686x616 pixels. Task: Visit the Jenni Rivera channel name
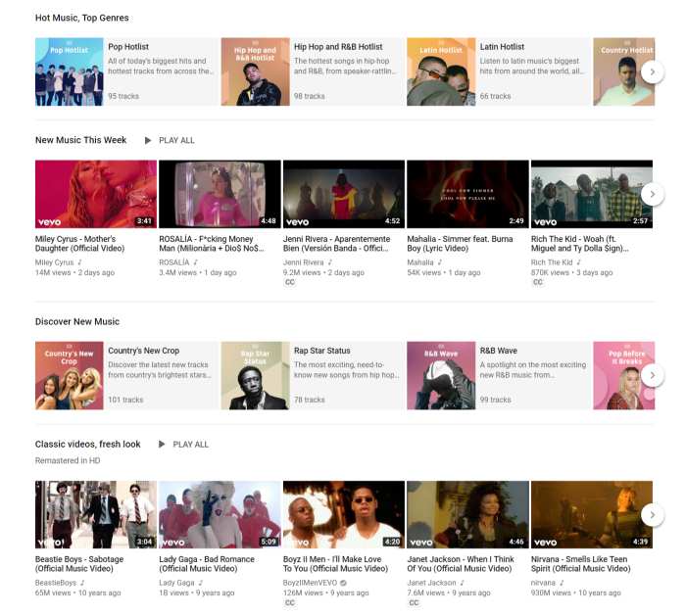(303, 262)
